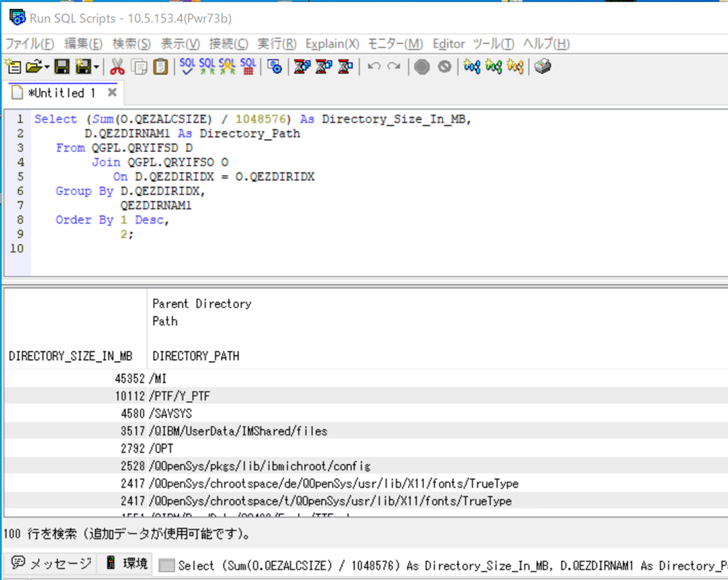Click the 1048576 number in the editor
This screenshot has width=728, height=580.
pos(260,119)
